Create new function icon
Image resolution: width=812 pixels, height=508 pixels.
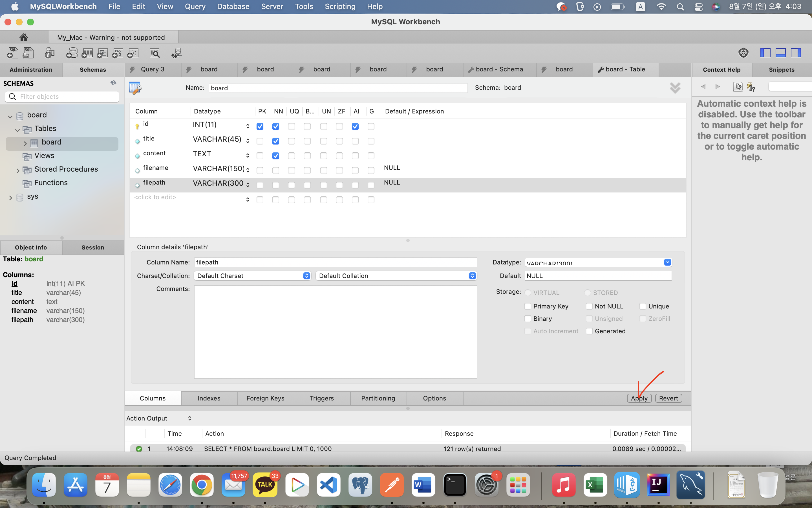[x=133, y=53]
